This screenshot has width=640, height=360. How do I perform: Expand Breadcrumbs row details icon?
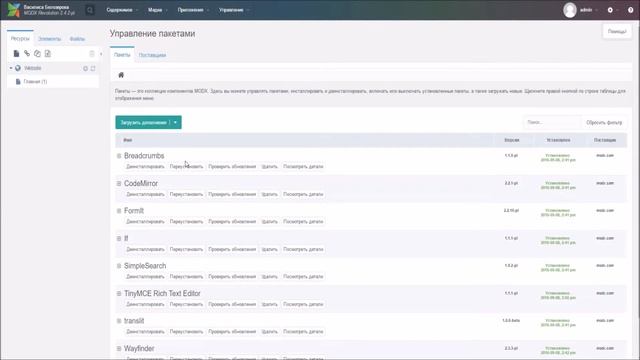tap(119, 156)
